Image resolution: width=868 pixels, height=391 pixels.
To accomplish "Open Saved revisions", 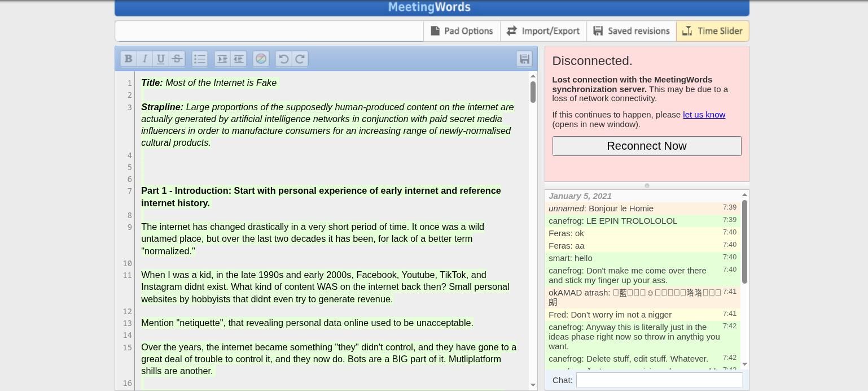I will pos(631,31).
